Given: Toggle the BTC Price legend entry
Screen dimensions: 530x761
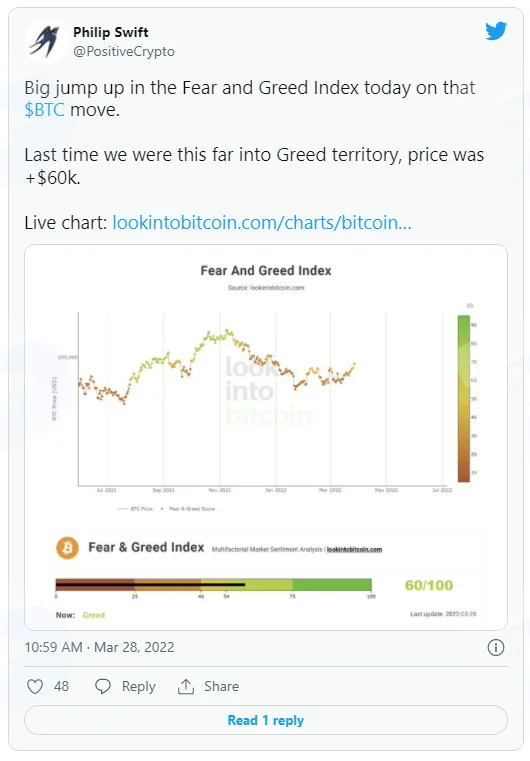Looking at the screenshot, I should (x=135, y=509).
